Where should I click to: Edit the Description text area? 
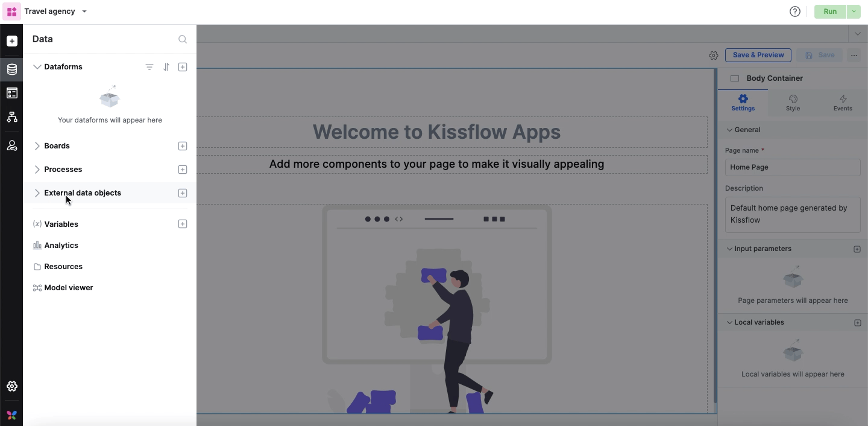point(793,214)
